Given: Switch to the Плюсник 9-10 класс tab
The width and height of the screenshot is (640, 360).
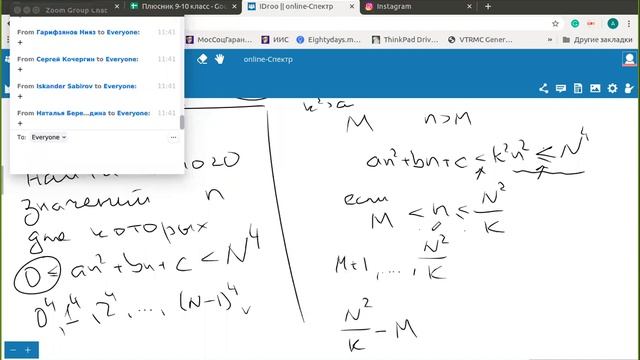Looking at the screenshot, I should 184,7.
